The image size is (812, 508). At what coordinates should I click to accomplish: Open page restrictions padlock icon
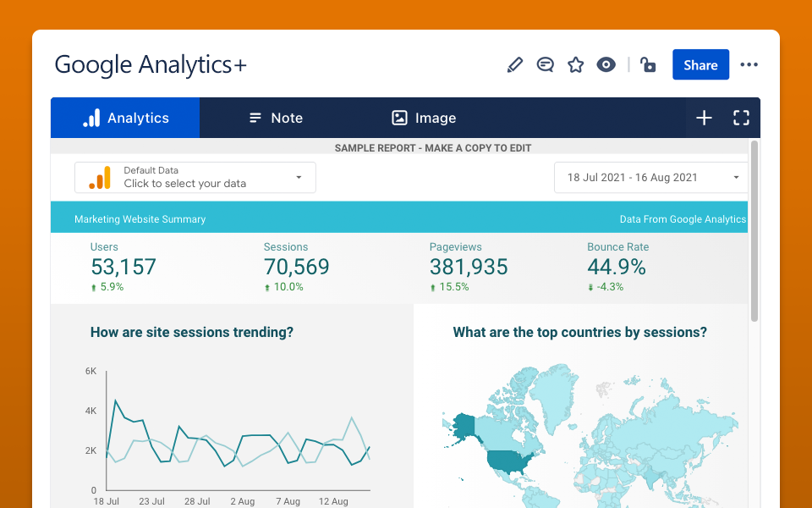point(648,65)
